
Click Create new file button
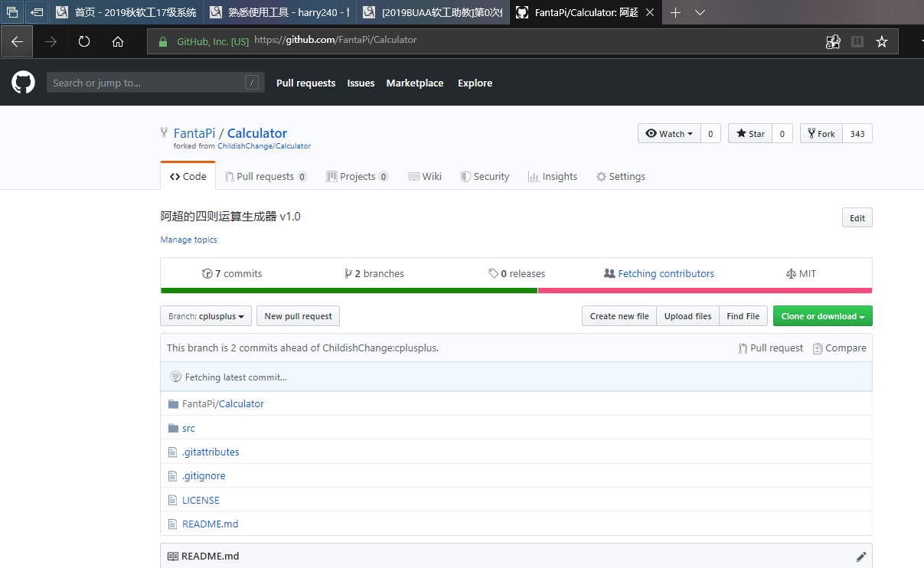pos(619,316)
